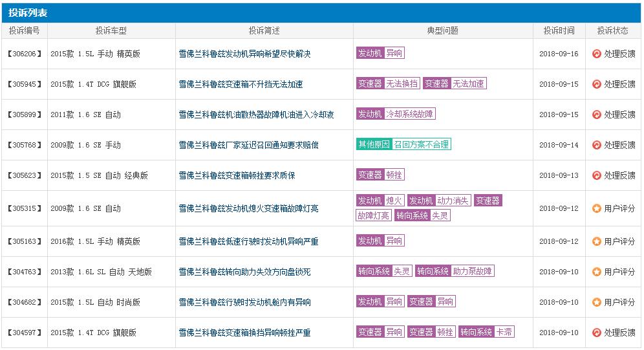Click the 投诉简述 column header

point(264,31)
